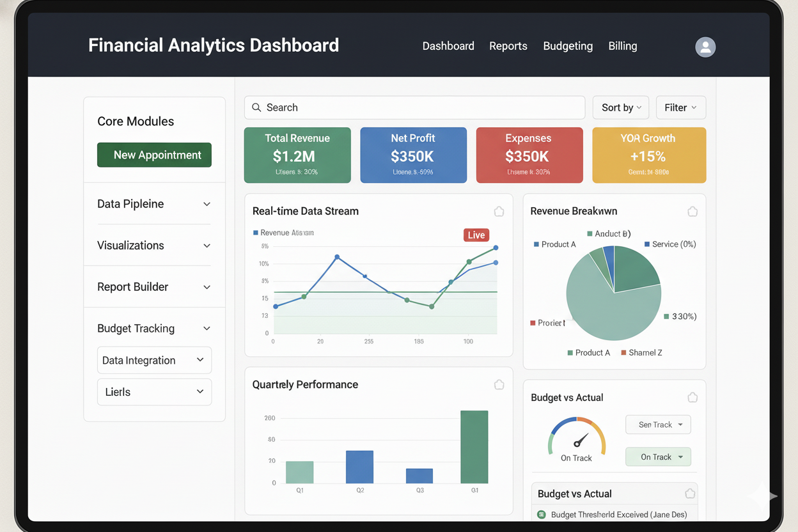The width and height of the screenshot is (798, 532).
Task: Switch to the Reports tab
Action: click(508, 46)
